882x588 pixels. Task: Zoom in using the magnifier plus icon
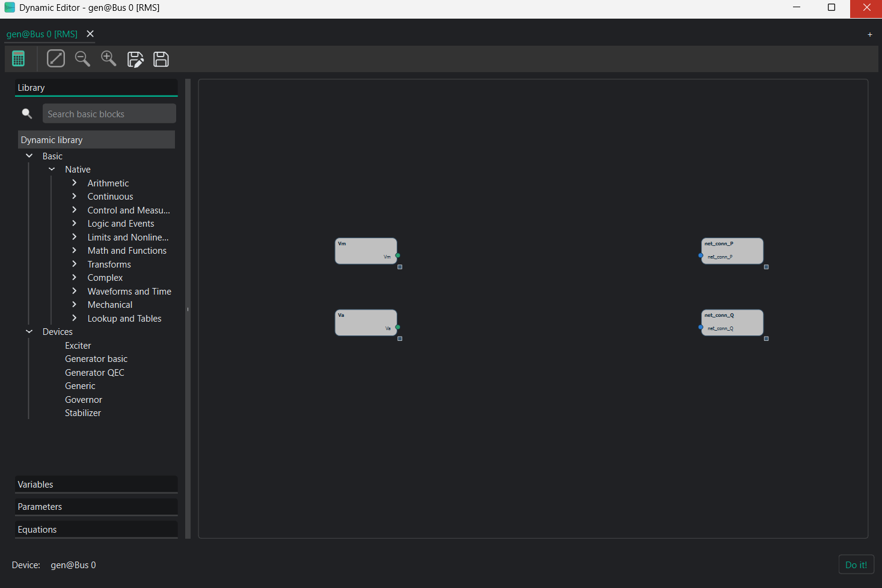click(x=109, y=59)
